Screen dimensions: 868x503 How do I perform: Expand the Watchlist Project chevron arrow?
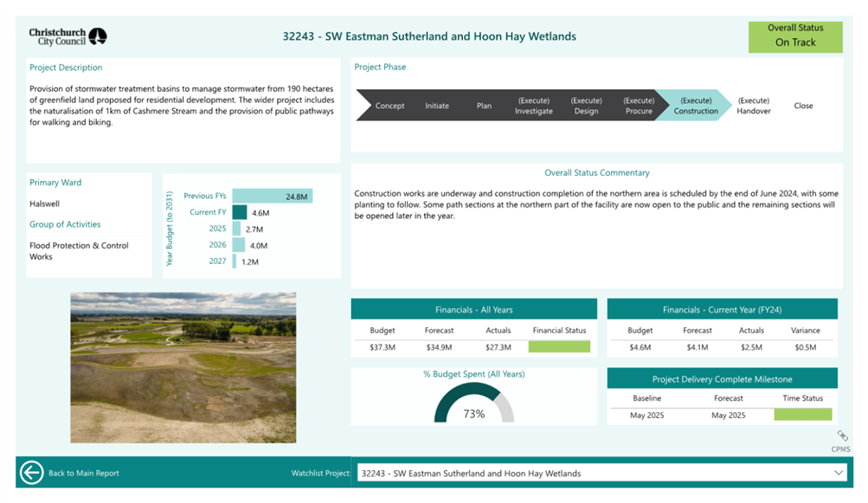pos(838,473)
